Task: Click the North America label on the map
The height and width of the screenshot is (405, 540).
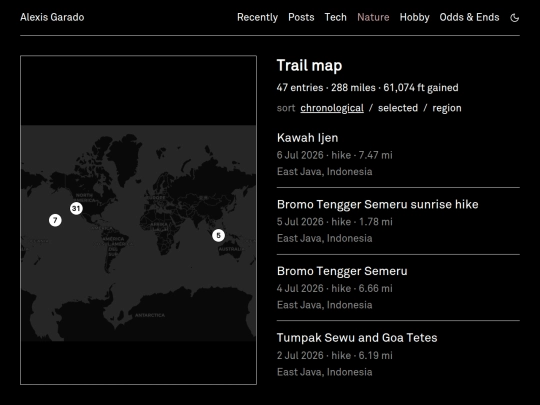Action: pos(84,197)
